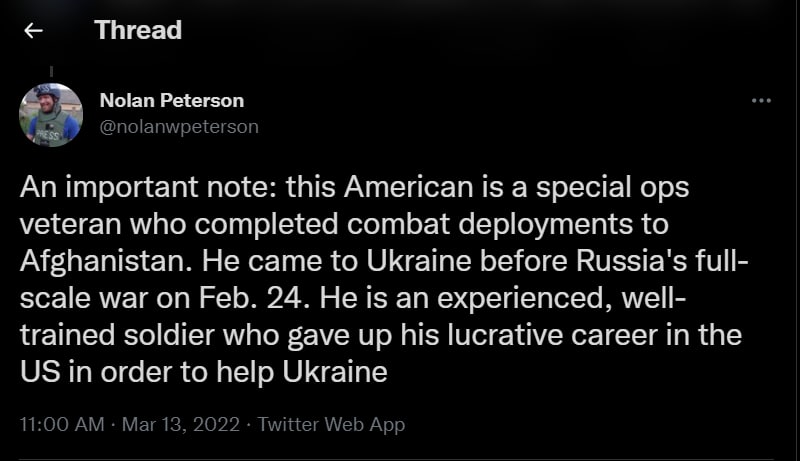
Task: Click the phrase "special ops" in the tweet
Action: (x=612, y=188)
